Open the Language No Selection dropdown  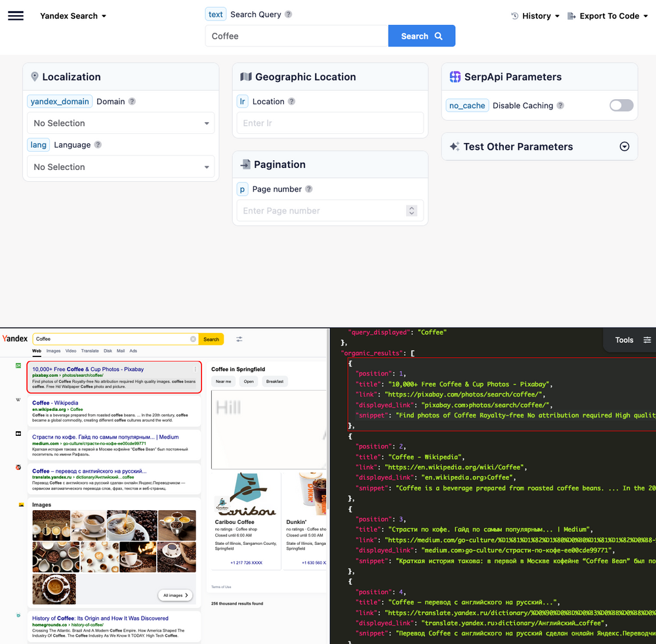pyautogui.click(x=121, y=167)
